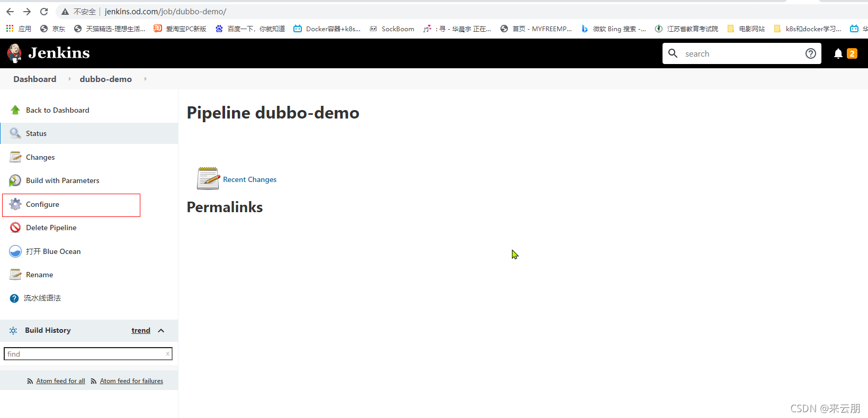Image resolution: width=868 pixels, height=418 pixels.
Task: Click the Build History sun icon
Action: coord(13,330)
